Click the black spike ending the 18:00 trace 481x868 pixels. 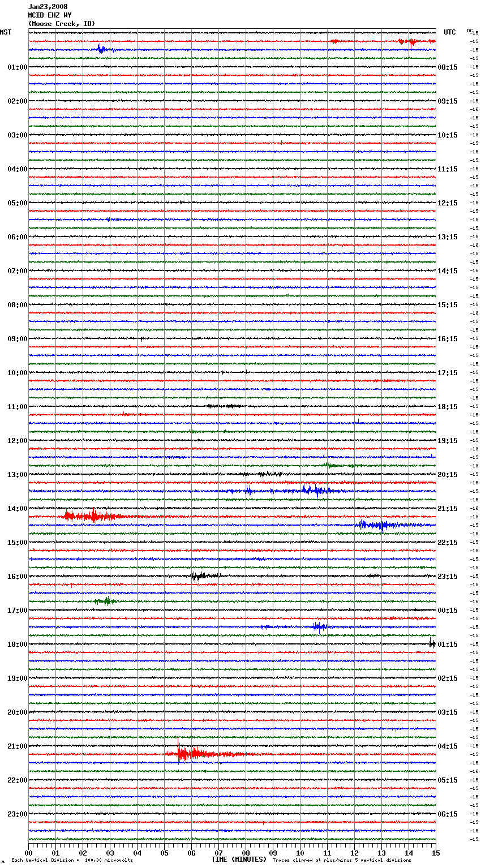(x=432, y=643)
